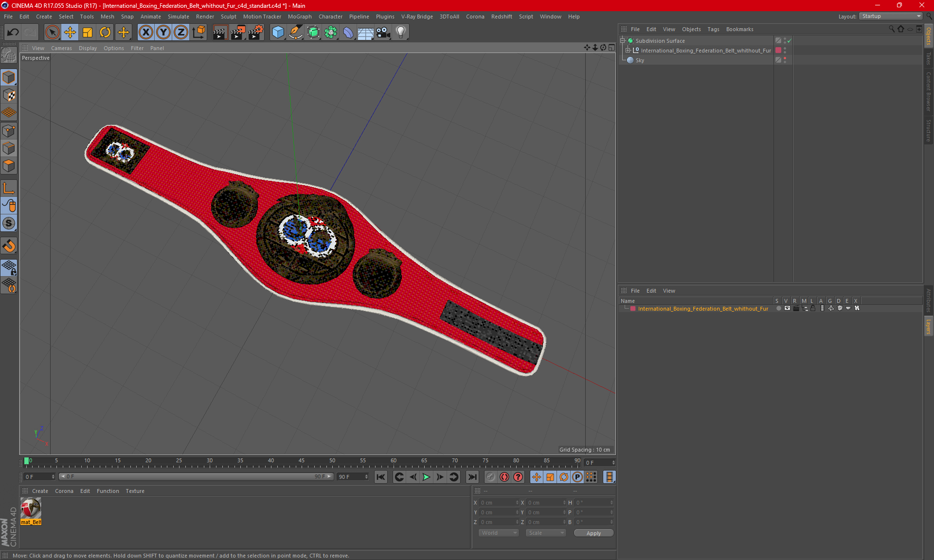934x560 pixels.
Task: Switch to Model mode in left palette
Action: [x=9, y=77]
